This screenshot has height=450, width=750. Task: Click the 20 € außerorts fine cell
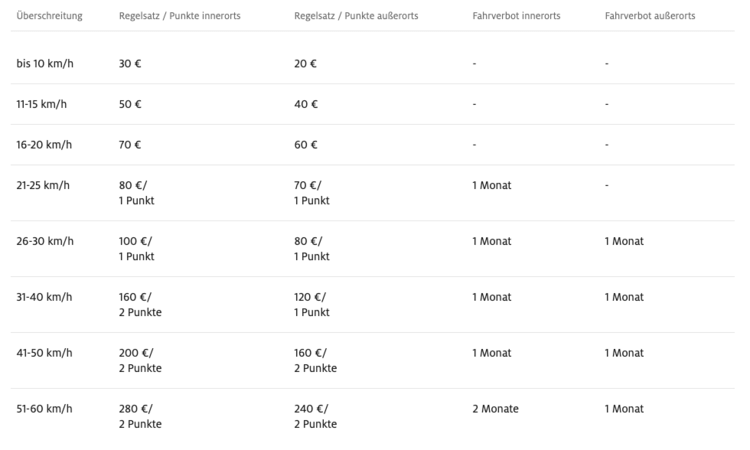[306, 63]
